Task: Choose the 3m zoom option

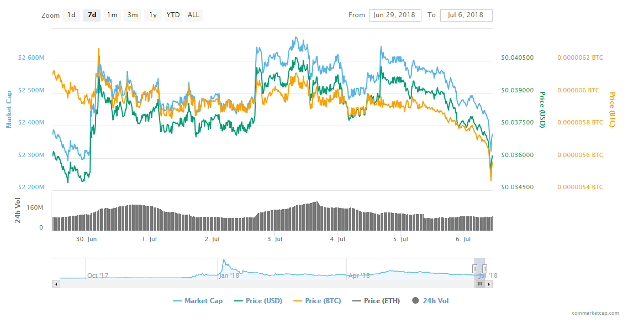Action: tap(133, 15)
